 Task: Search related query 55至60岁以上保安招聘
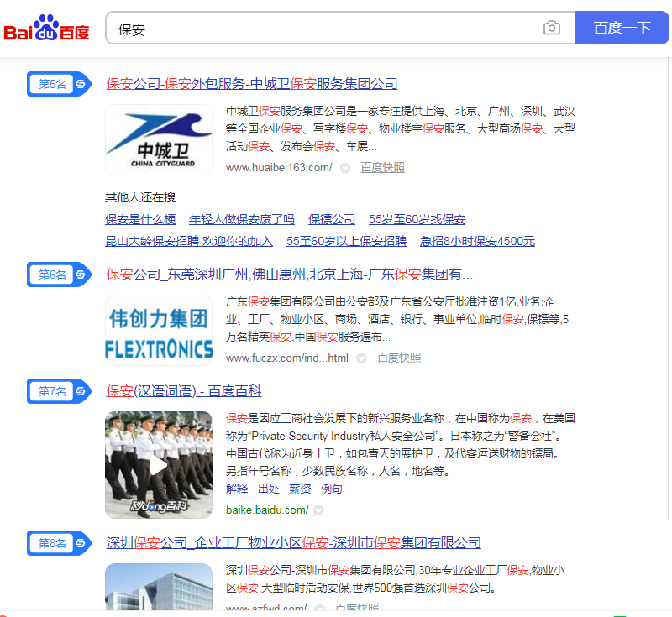click(x=346, y=241)
